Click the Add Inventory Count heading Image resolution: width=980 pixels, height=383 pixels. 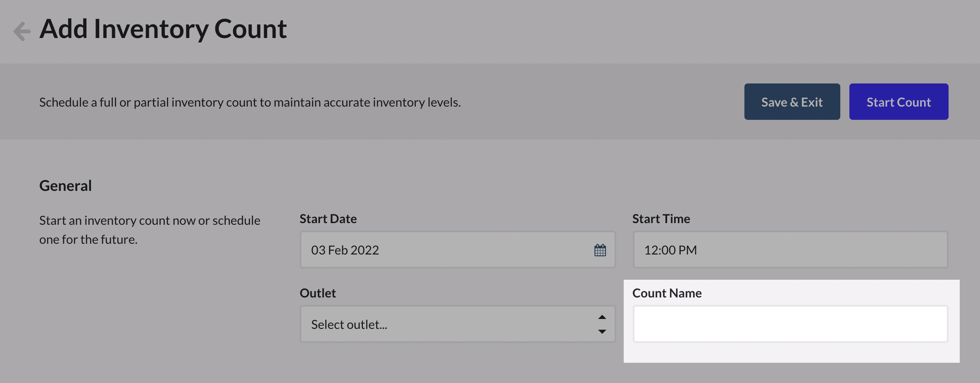pos(163,28)
